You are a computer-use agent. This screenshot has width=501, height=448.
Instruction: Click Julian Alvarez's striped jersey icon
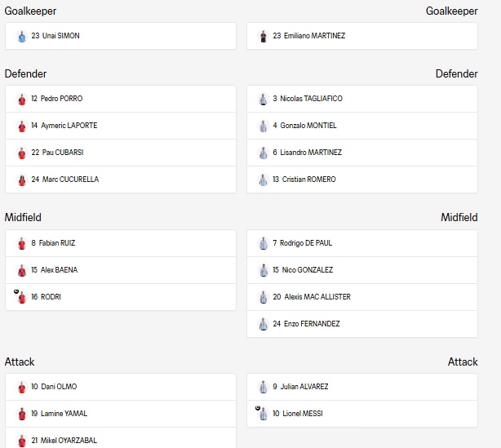click(264, 387)
